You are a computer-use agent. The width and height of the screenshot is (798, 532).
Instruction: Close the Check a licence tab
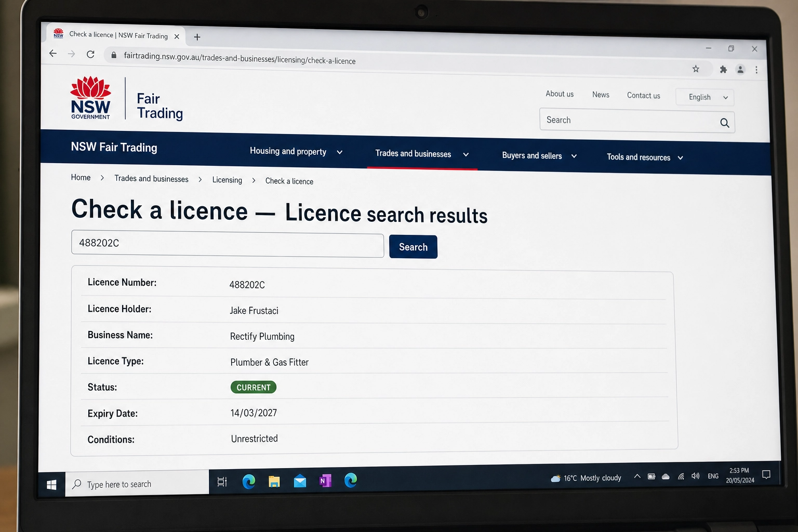(177, 36)
